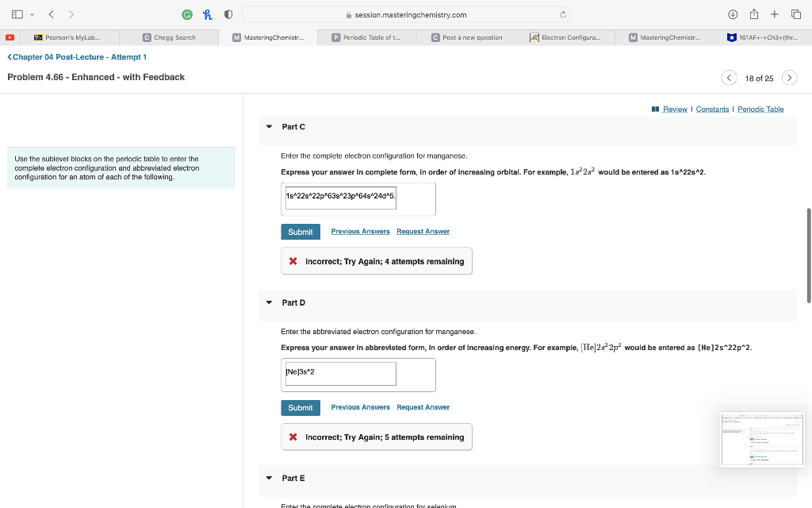Go to the next problem arrow
This screenshot has height=508, width=812.
pos(789,78)
